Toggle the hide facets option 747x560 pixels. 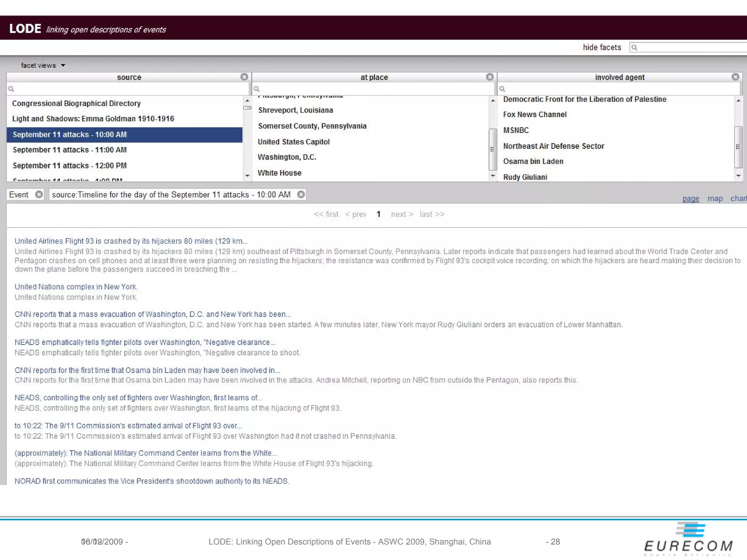point(601,47)
